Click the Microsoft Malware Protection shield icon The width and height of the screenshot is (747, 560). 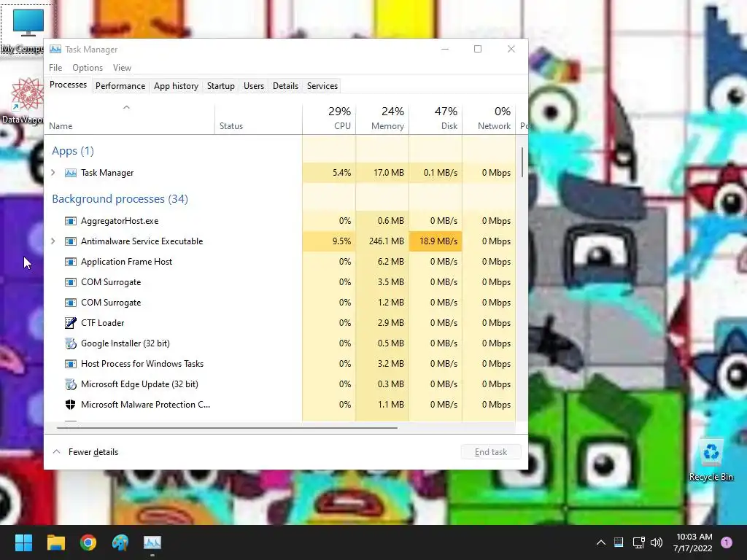71,404
